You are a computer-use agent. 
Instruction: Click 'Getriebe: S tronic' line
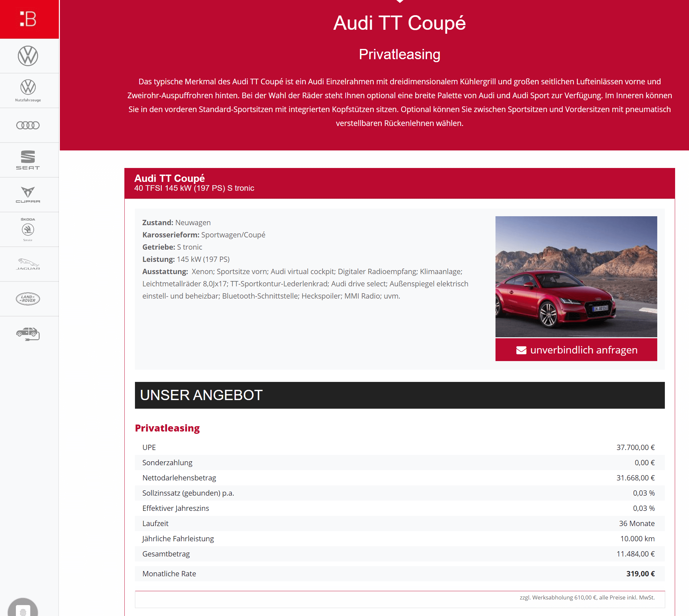172,247
